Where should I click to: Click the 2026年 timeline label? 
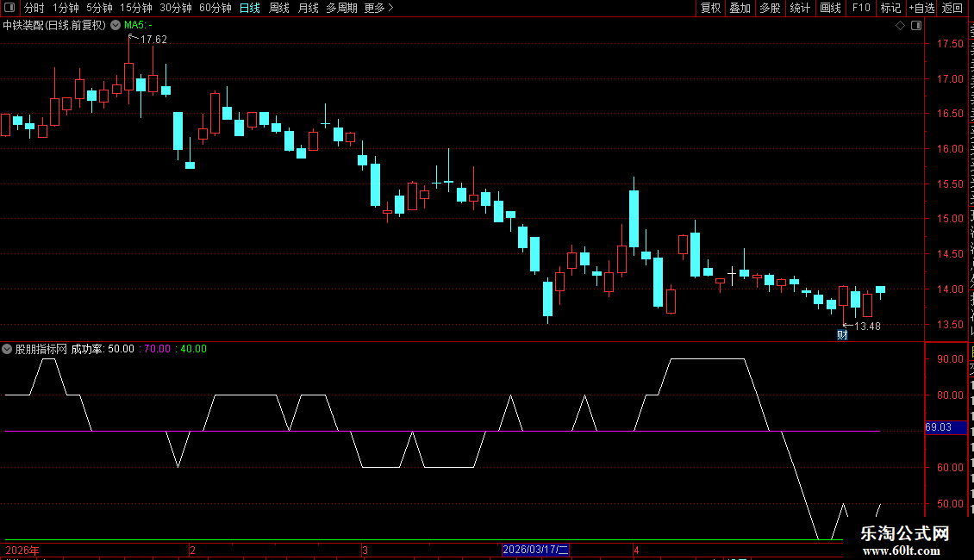22,550
